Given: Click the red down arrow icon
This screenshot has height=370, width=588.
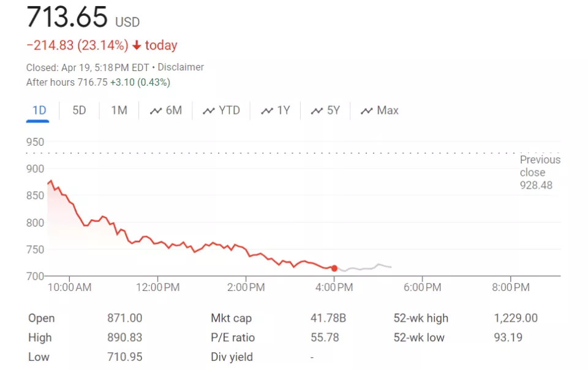Looking at the screenshot, I should click(x=137, y=45).
